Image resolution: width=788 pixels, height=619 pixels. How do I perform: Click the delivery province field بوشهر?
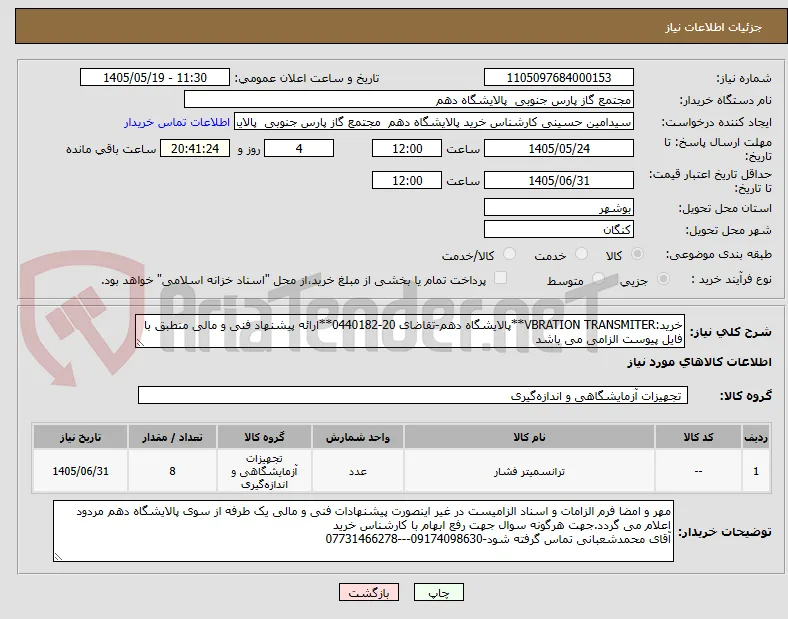point(558,208)
